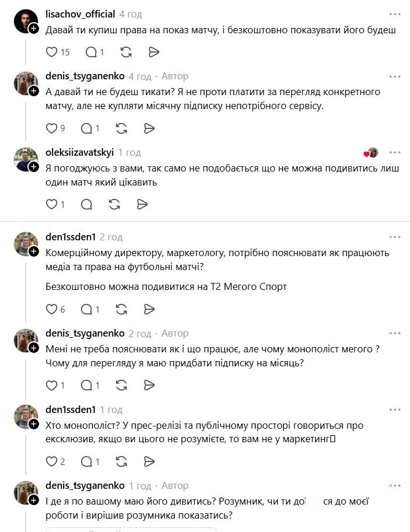View who liked oleksiizavatskyi's comment
Viewport: 410px width, 532px height.
(x=371, y=153)
